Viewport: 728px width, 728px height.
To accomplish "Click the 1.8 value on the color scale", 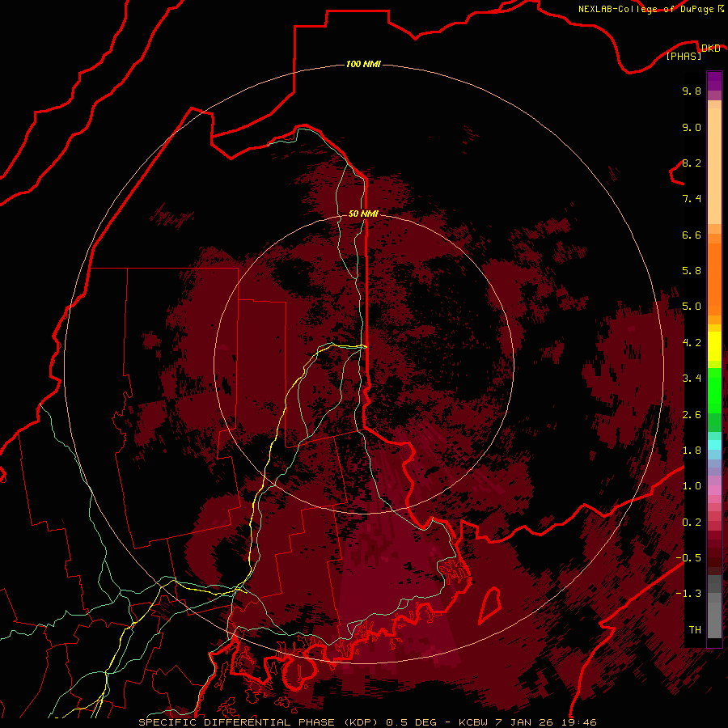I will (x=692, y=451).
